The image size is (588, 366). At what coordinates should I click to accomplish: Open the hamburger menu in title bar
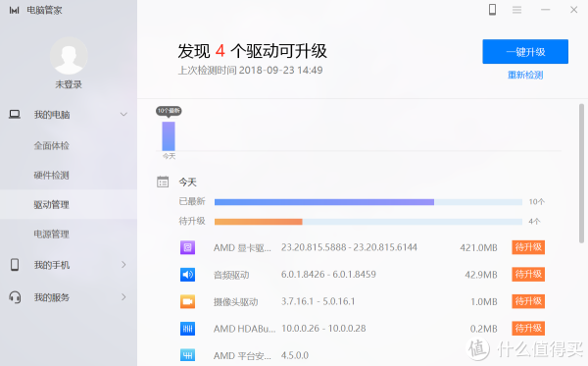[516, 10]
